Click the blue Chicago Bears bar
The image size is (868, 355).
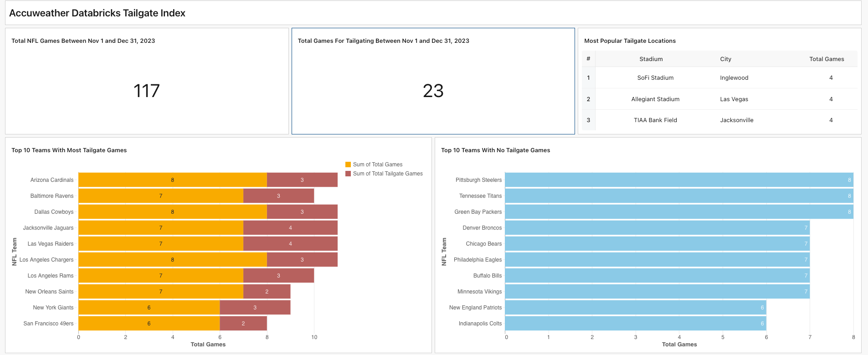pyautogui.click(x=657, y=244)
